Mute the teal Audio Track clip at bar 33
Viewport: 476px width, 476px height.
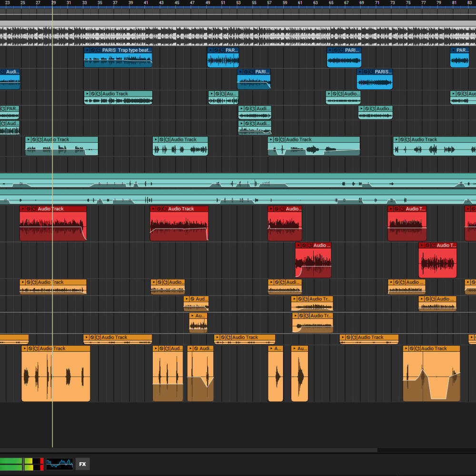click(93, 94)
